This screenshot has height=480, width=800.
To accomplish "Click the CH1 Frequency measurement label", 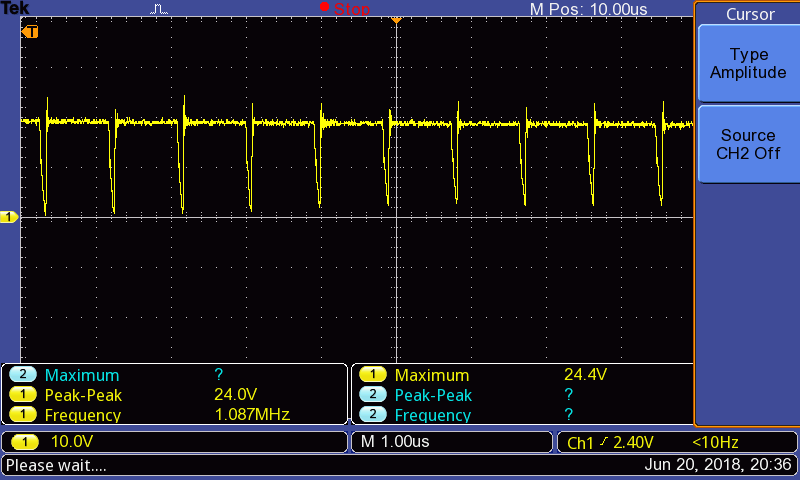I will tap(83, 415).
